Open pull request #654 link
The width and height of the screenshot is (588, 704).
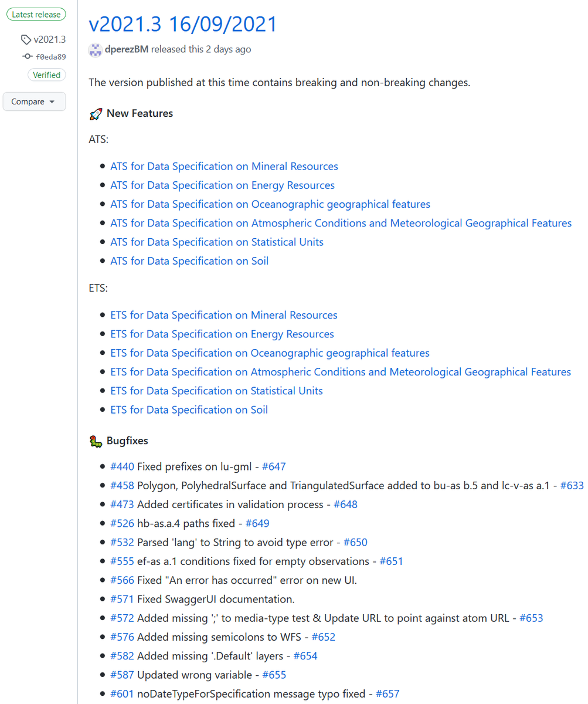pos(305,656)
